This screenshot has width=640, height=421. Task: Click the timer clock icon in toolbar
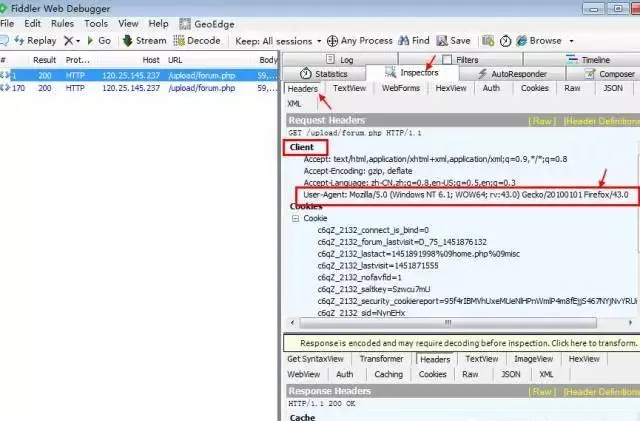[505, 41]
